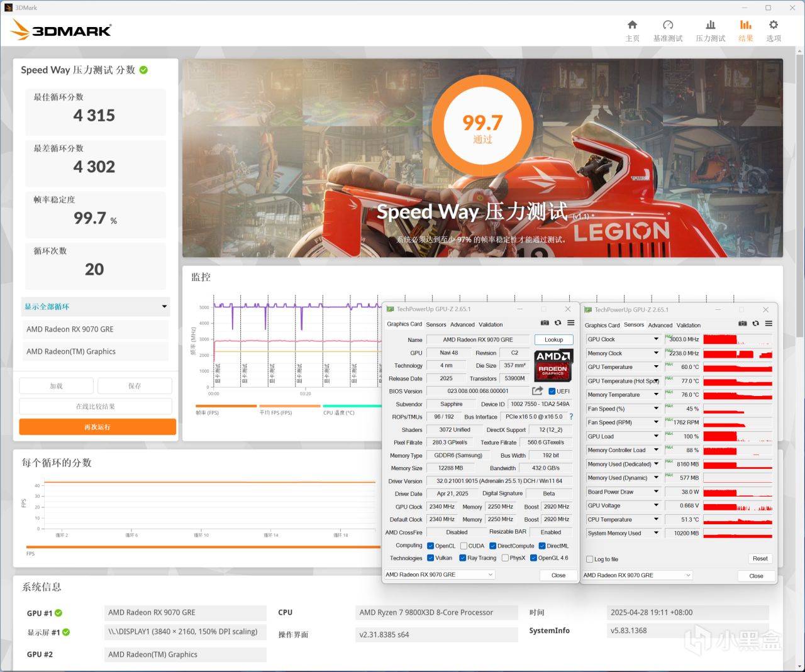Click the orange 再次运行 button
The image size is (805, 672).
[x=97, y=427]
